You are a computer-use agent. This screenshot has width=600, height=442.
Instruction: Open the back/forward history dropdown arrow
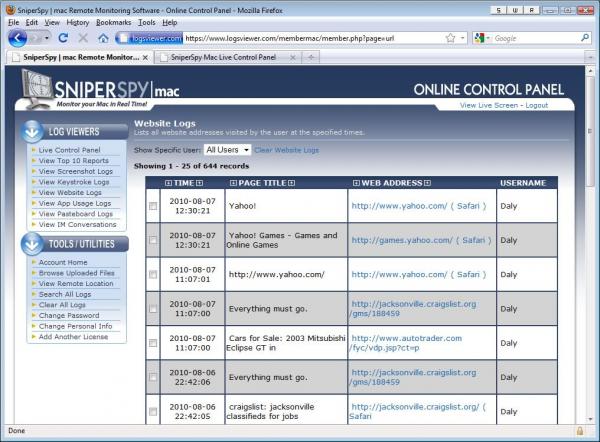(x=47, y=38)
